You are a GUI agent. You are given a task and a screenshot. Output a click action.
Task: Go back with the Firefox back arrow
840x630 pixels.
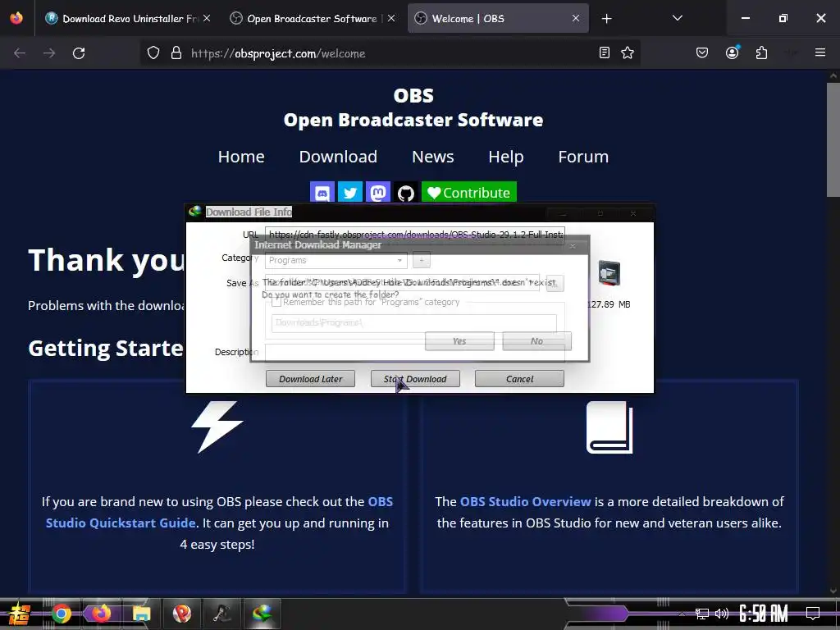tap(20, 53)
